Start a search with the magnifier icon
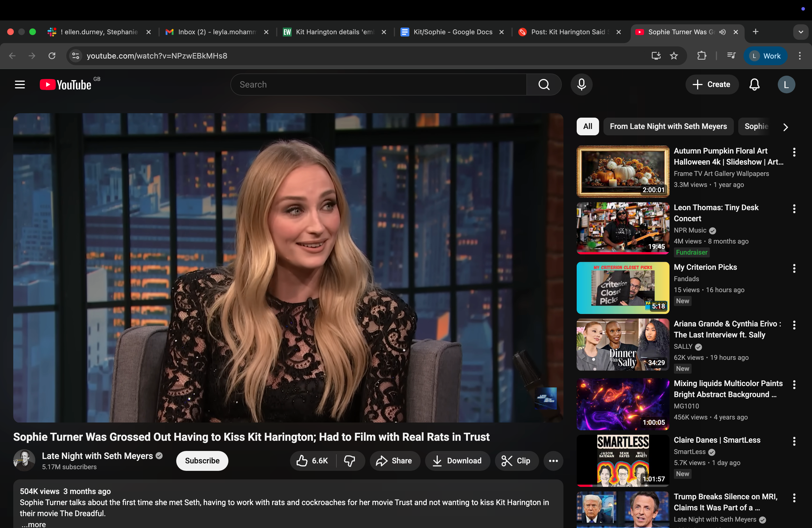This screenshot has height=528, width=812. click(x=544, y=84)
